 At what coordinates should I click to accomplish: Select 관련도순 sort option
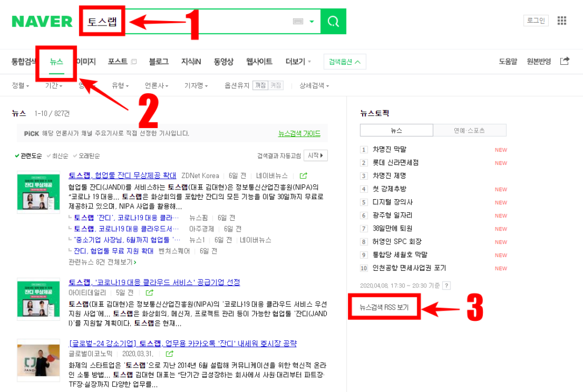click(x=28, y=156)
